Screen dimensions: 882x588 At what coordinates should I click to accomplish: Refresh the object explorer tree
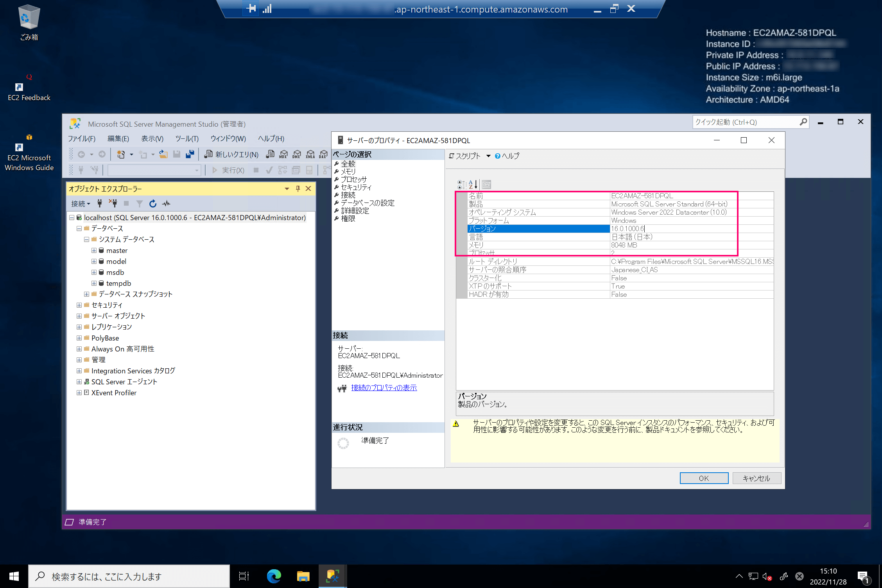(x=152, y=203)
